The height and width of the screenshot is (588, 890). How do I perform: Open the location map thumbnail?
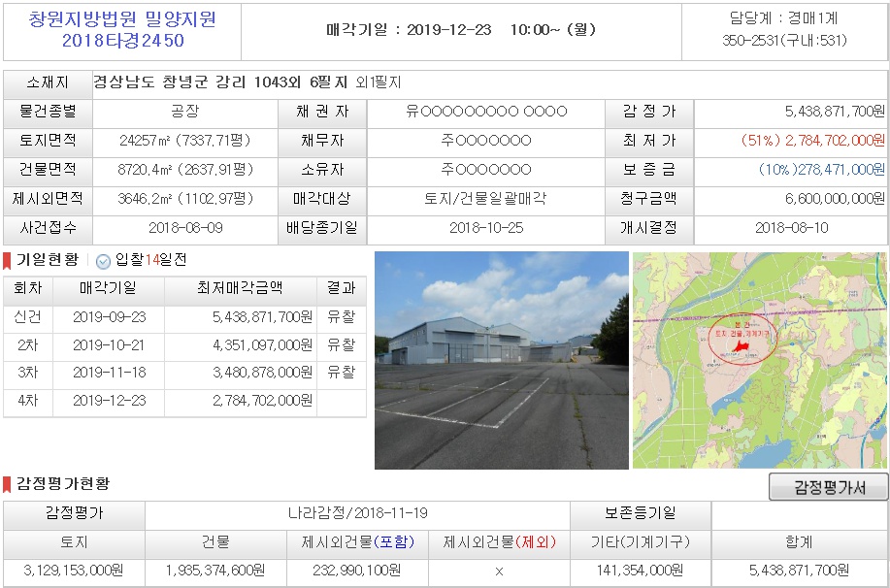click(759, 360)
